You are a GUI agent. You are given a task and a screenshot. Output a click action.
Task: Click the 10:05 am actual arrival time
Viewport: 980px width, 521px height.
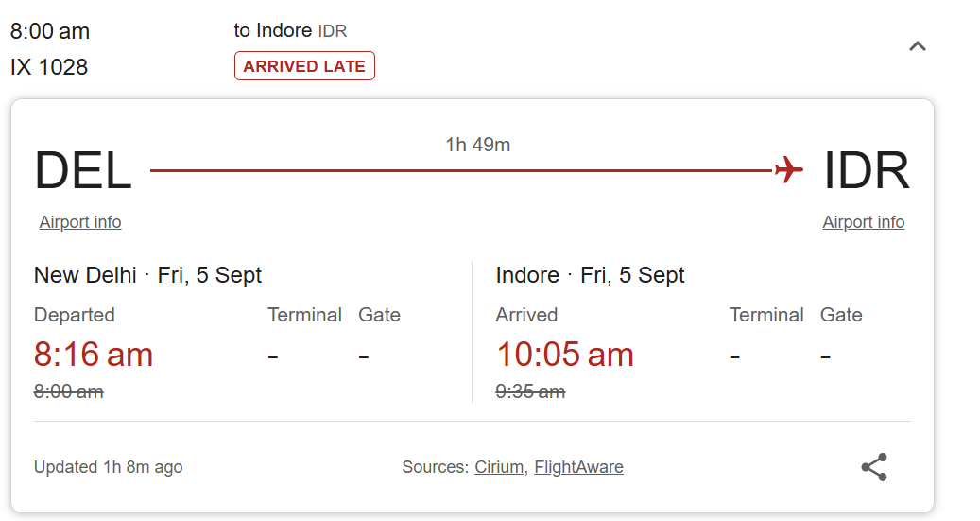[564, 355]
